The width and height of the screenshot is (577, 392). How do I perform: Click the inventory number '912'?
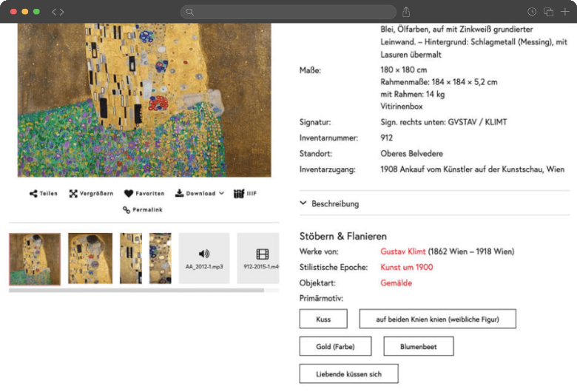coord(386,138)
